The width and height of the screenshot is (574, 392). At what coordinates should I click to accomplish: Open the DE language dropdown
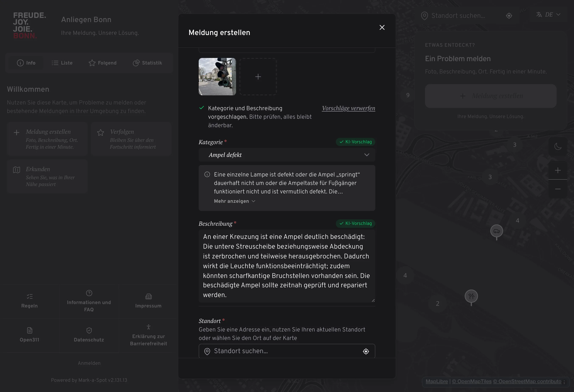548,15
